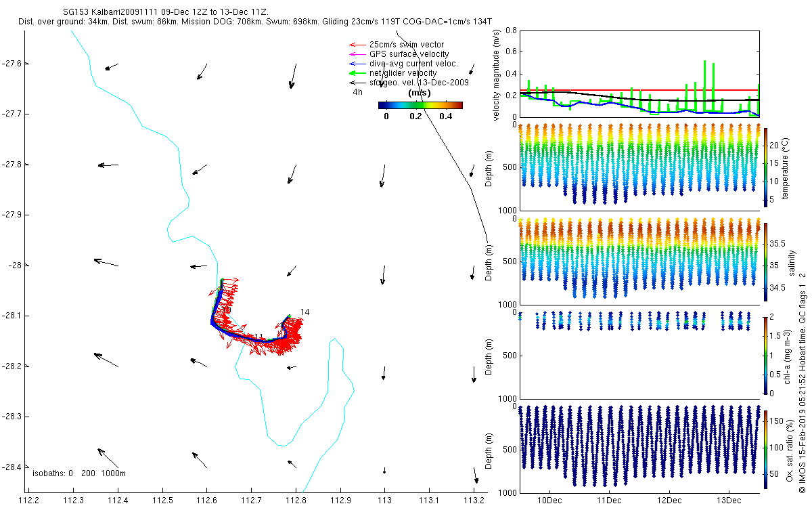Click the chl-a colorbar
812x508 pixels.
pos(767,355)
